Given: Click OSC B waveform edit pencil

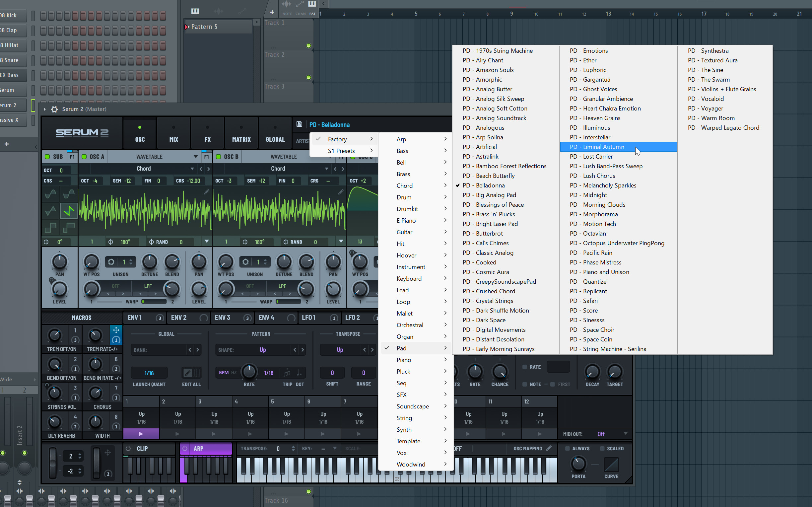Looking at the screenshot, I should click(341, 192).
